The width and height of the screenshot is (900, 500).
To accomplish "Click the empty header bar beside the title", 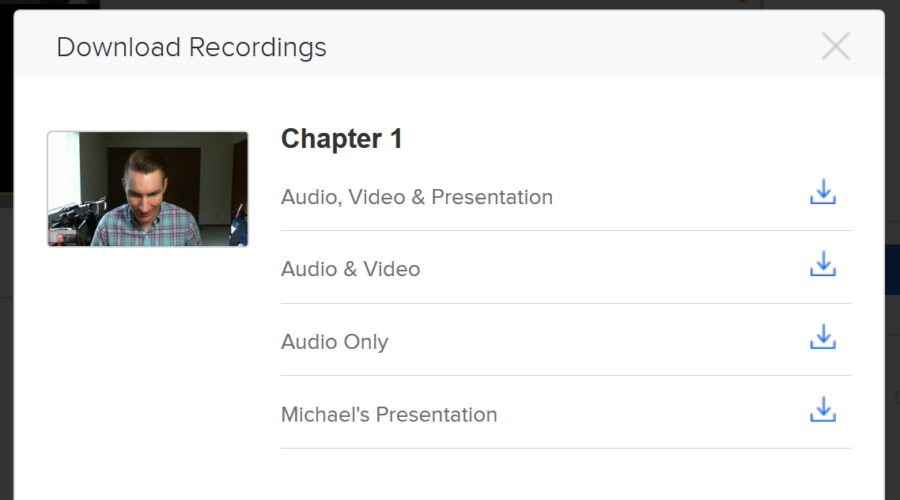I will 574,46.
